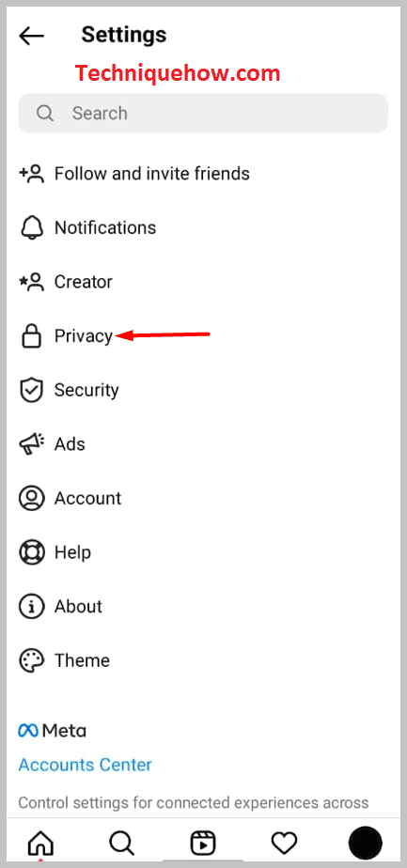Tap the Security shield icon
This screenshot has height=868, width=407.
pos(31,390)
